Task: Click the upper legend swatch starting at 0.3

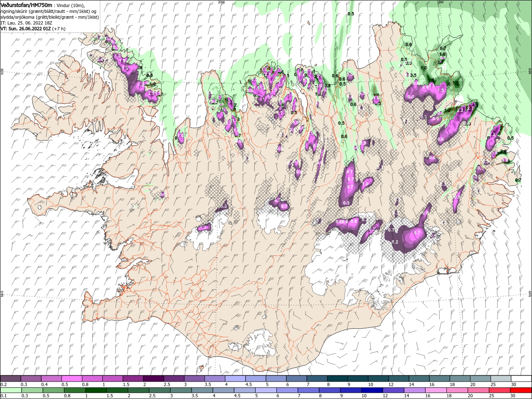Action: pyautogui.click(x=31, y=379)
